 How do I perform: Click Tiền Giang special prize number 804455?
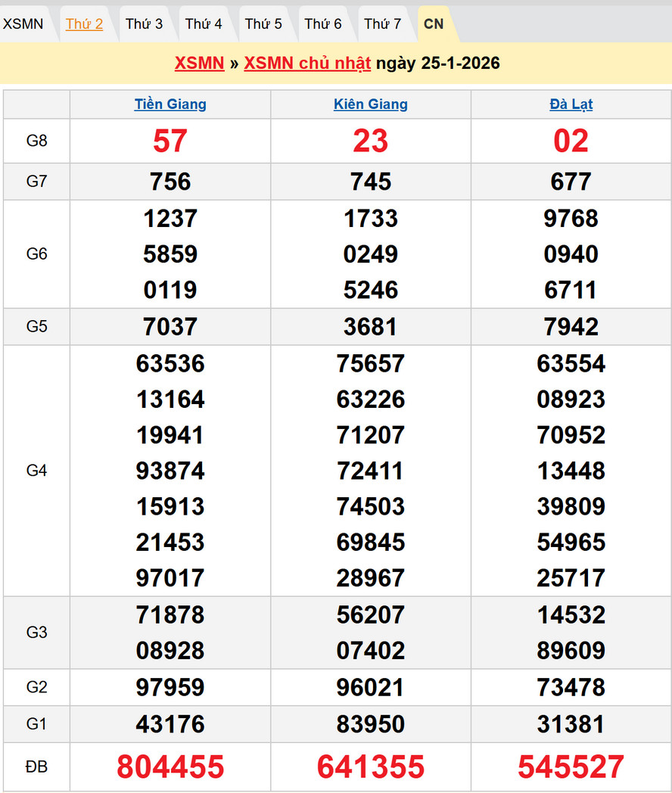[170, 767]
